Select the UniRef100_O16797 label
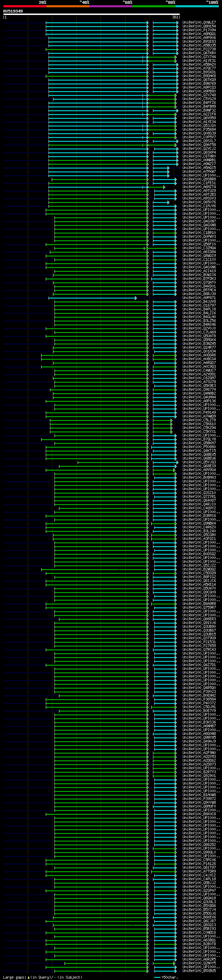The height and width of the screenshot is (980, 222). (199, 305)
